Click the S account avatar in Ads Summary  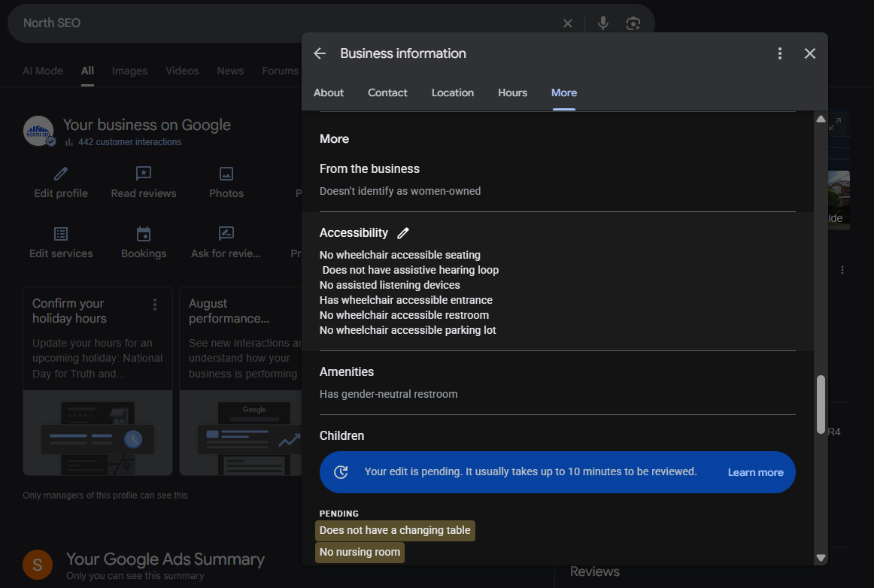38,565
